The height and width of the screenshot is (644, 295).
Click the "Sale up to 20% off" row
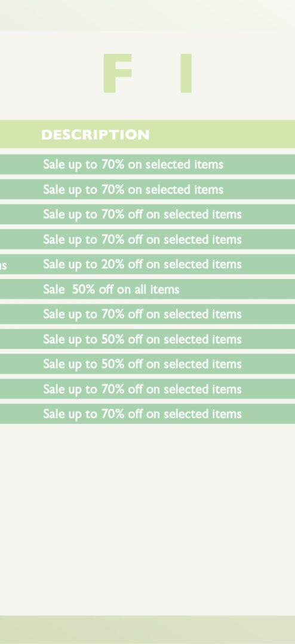click(147, 264)
